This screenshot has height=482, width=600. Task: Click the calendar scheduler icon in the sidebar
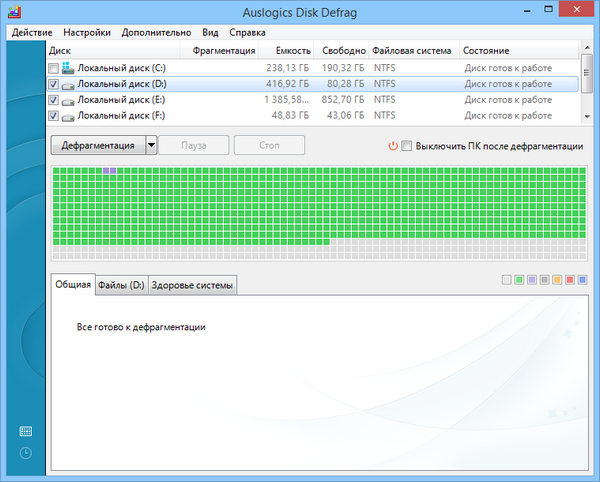click(25, 431)
